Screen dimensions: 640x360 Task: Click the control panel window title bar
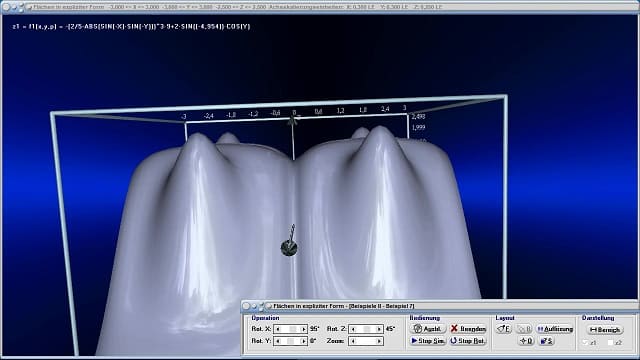pyautogui.click(x=439, y=306)
